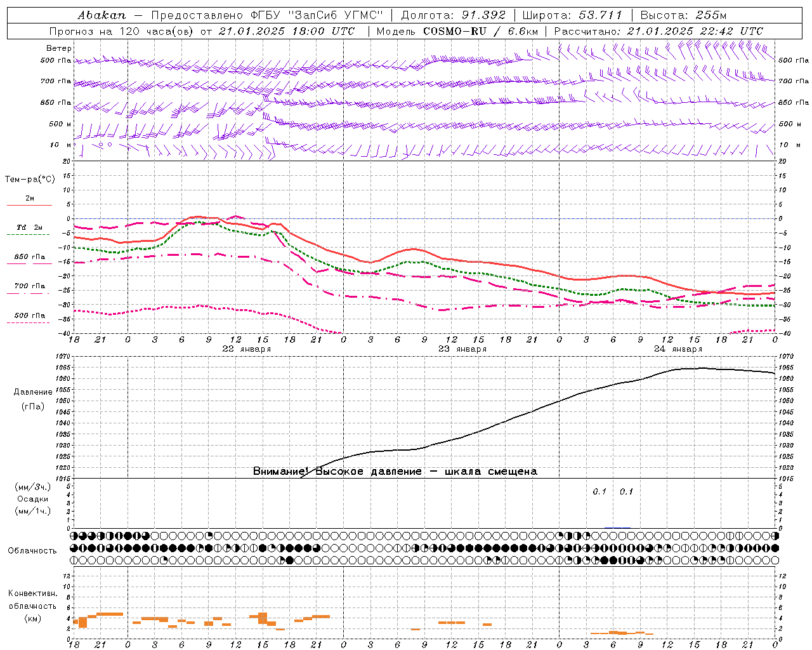Select the Осадки precipitation label
This screenshot has height=650, width=812.
pos(33,499)
